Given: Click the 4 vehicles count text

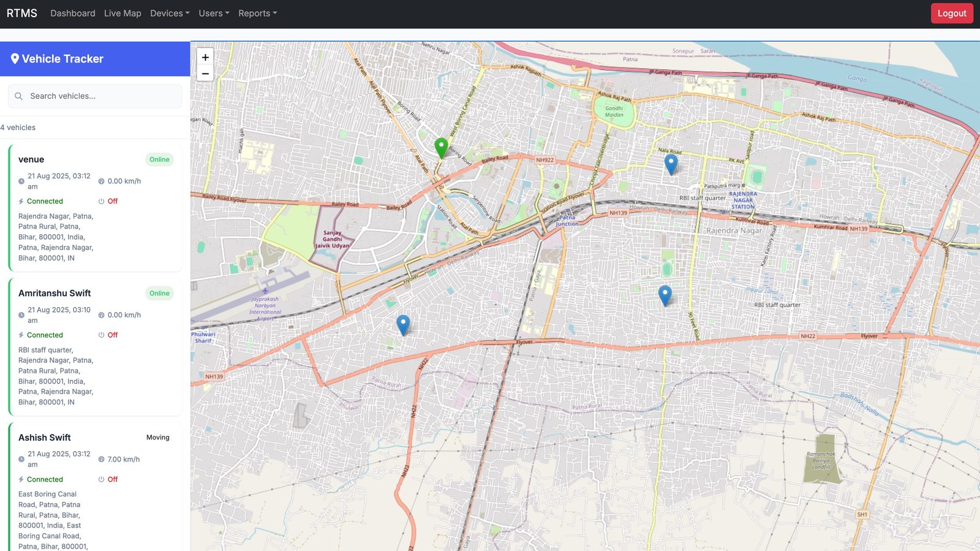Looking at the screenshot, I should (x=18, y=127).
